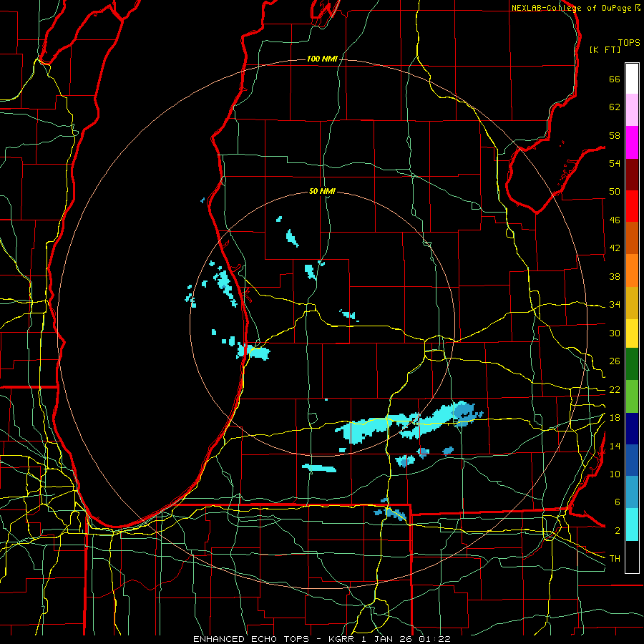Click the 6 value on the legend
644x644 pixels.
[x=618, y=502]
